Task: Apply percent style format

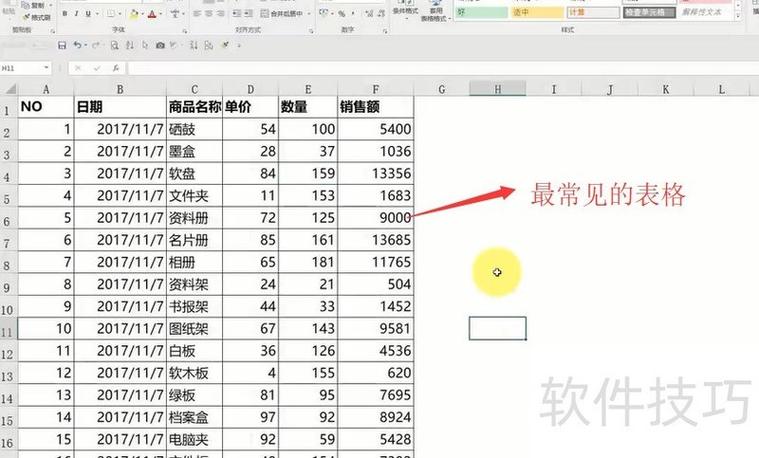Action: 342,14
